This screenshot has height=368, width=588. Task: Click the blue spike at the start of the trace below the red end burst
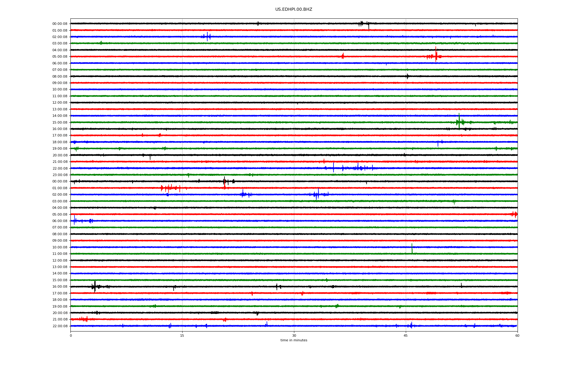coord(74,220)
